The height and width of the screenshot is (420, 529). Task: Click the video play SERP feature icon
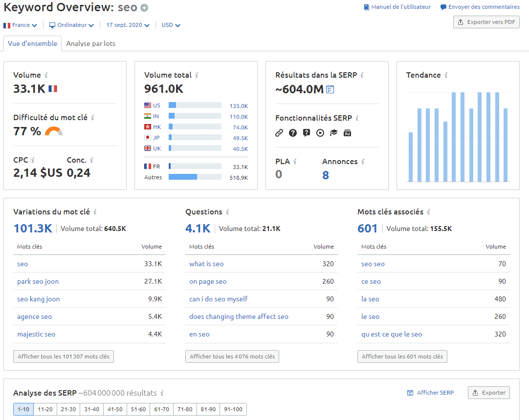coord(320,133)
